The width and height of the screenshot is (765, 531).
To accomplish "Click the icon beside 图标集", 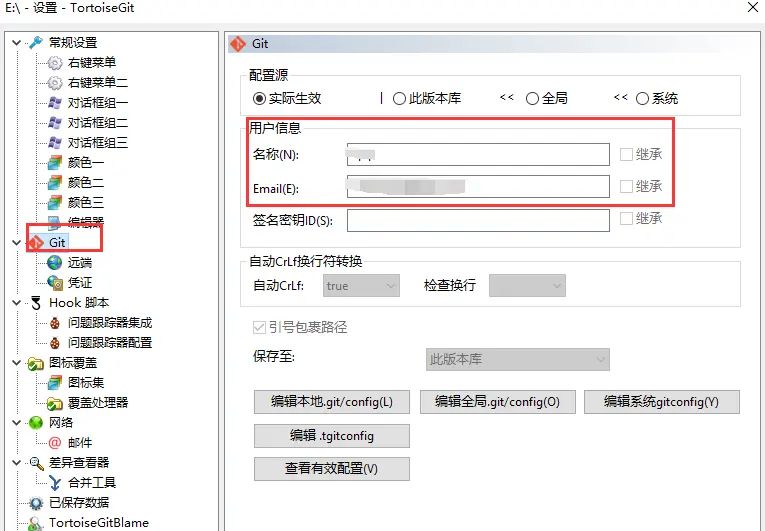I will point(55,383).
